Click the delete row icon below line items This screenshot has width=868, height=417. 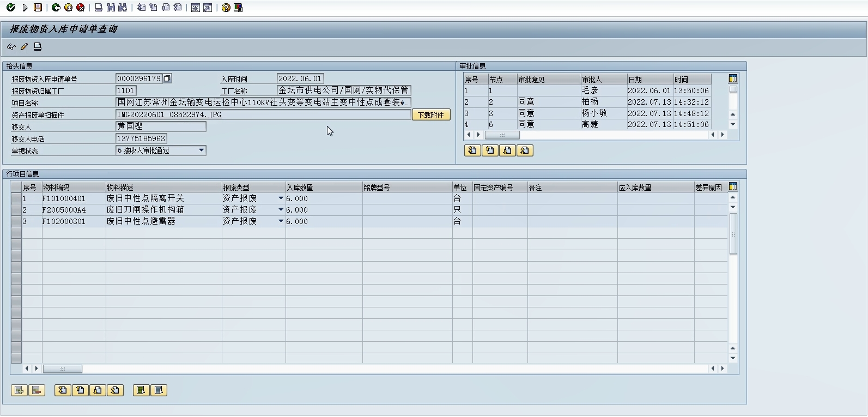37,390
